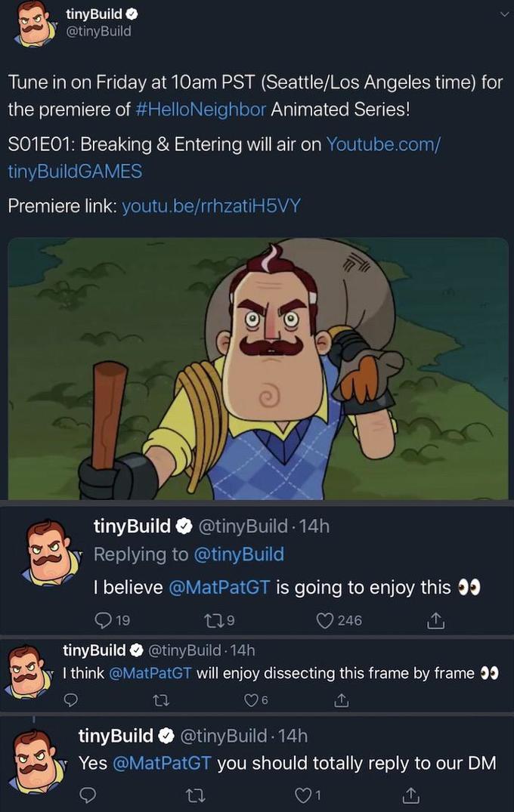Open @MatPatGT mention in 'reply to our DM' tweet
This screenshot has width=514, height=812.
pyautogui.click(x=162, y=763)
